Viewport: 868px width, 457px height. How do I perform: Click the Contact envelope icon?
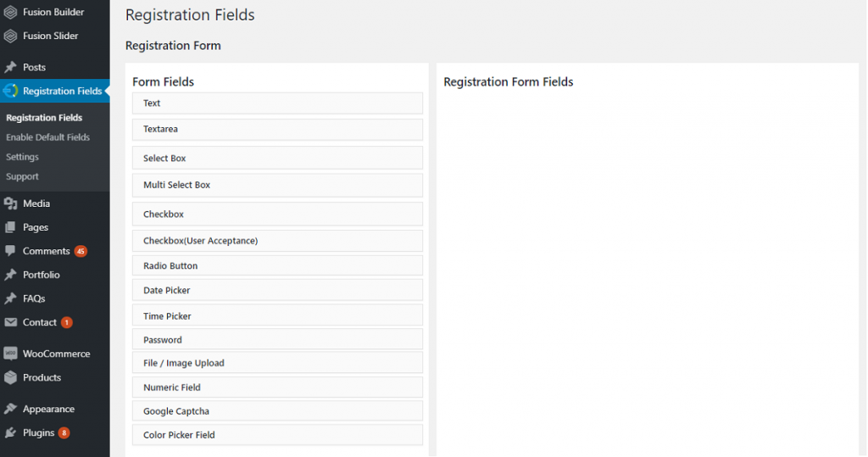pos(10,322)
